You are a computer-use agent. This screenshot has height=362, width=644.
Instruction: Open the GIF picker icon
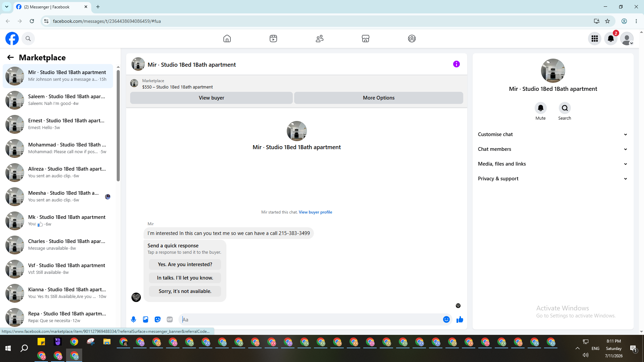click(170, 319)
